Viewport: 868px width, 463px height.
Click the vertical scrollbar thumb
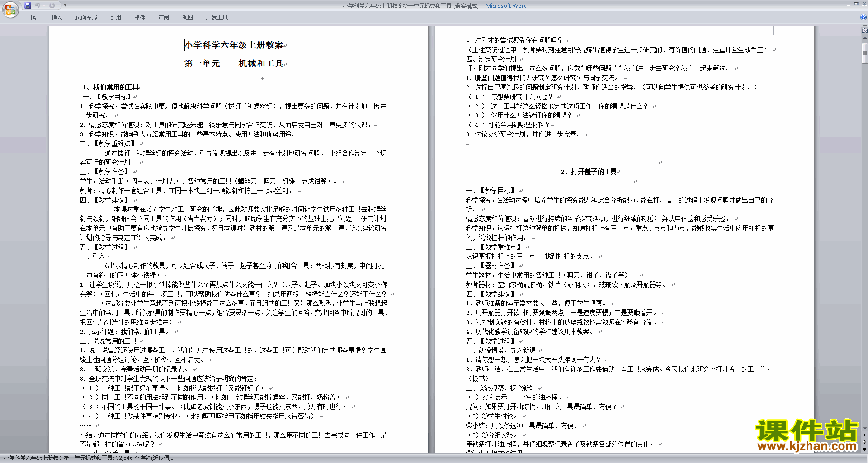[865, 54]
